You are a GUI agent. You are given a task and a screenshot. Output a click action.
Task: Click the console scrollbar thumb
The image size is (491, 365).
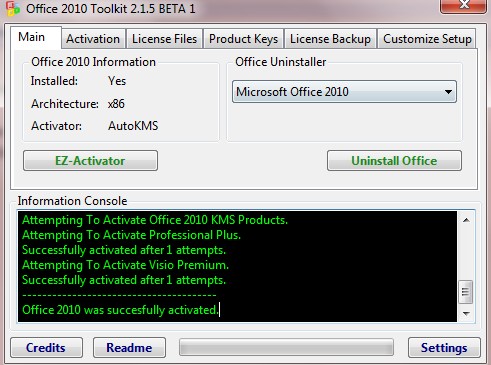(466, 292)
